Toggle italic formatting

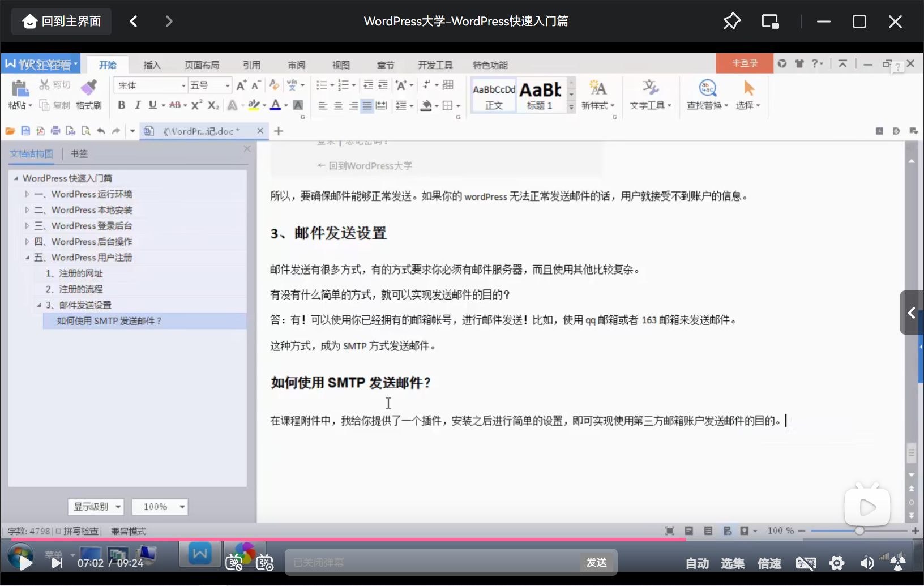[137, 105]
